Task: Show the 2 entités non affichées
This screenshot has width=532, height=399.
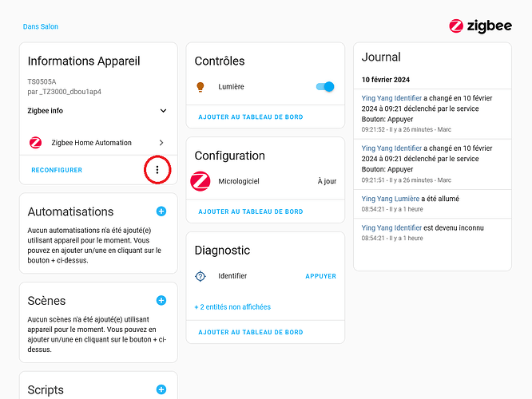Action: 232,306
